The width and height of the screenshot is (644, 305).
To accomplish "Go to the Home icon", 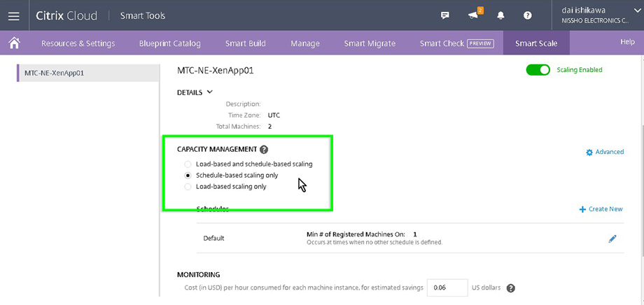I will click(13, 43).
